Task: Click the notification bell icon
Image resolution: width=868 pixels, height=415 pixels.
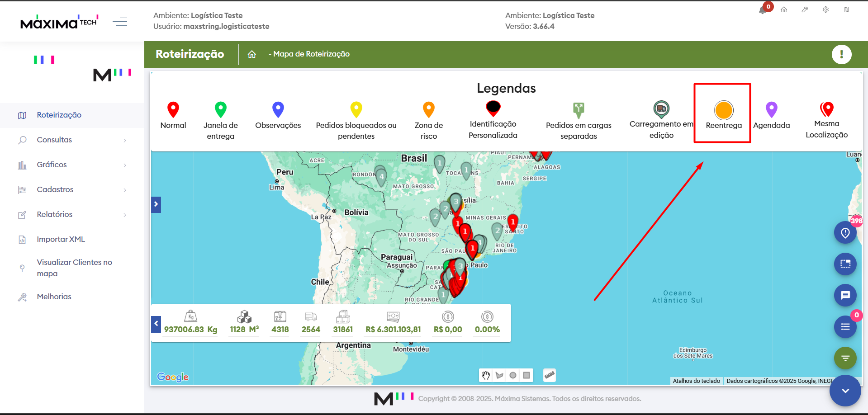Action: (x=763, y=10)
